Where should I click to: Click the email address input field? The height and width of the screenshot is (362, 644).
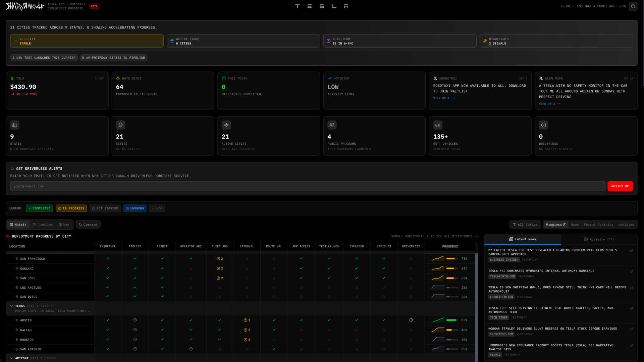pyautogui.click(x=308, y=186)
